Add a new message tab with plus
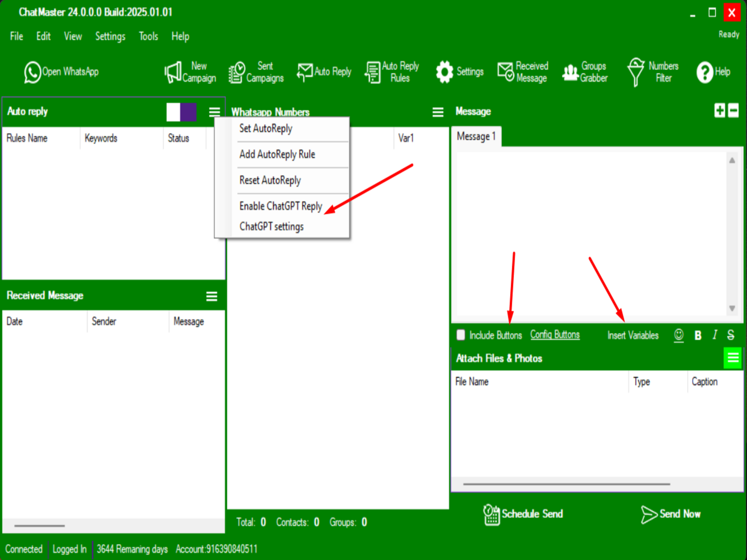This screenshot has height=560, width=747. pos(720,111)
